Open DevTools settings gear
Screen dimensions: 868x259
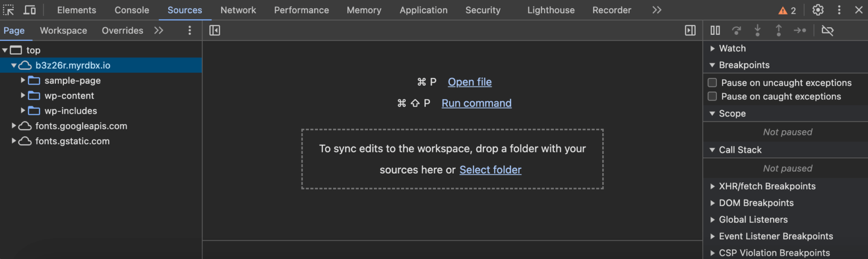point(818,10)
